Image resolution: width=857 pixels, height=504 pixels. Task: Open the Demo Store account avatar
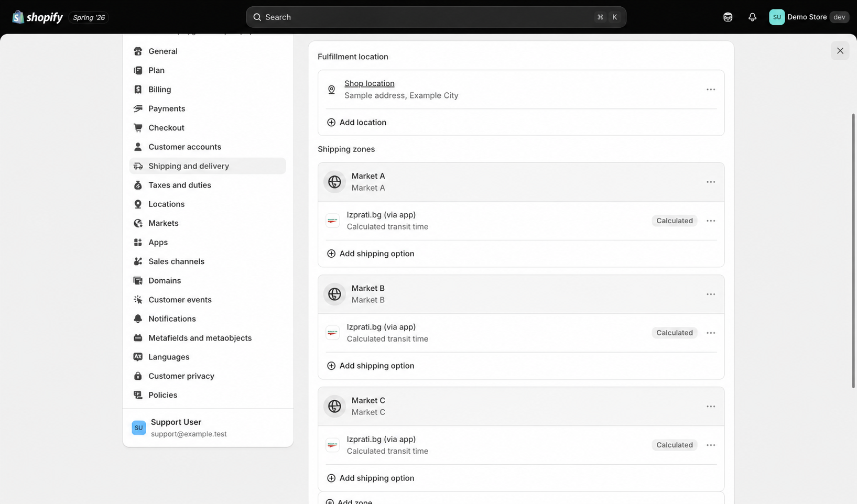pyautogui.click(x=776, y=17)
